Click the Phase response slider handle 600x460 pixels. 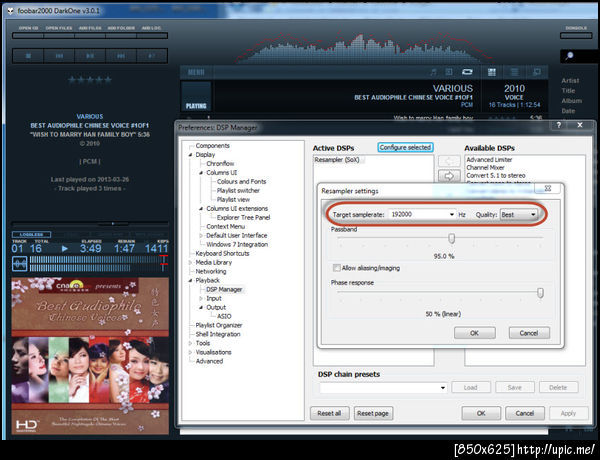click(540, 293)
